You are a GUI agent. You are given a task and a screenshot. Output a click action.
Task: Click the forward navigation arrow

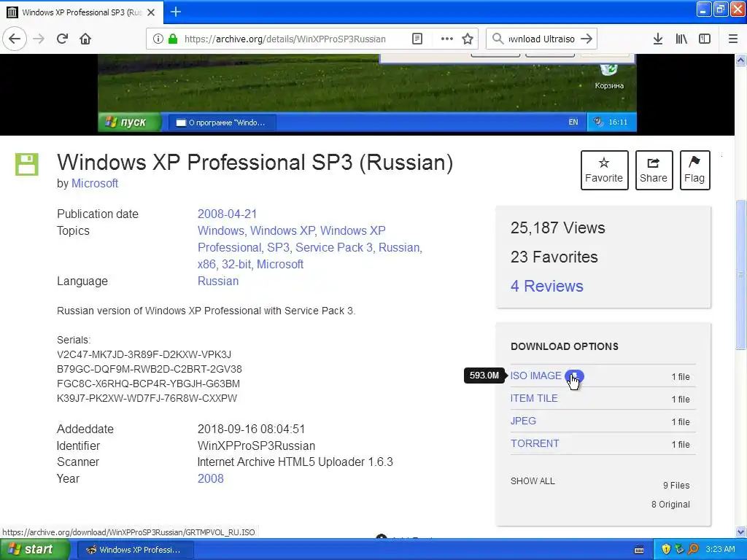coord(39,39)
